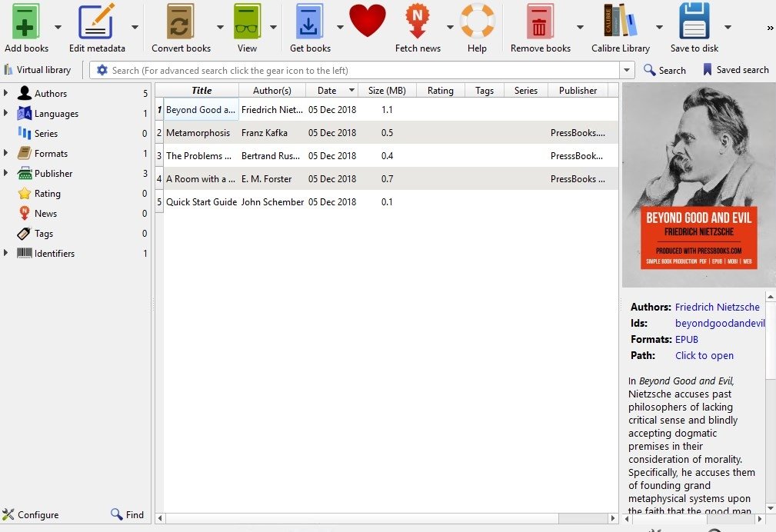The height and width of the screenshot is (532, 776).
Task: Sort books by Rating column
Action: (x=441, y=91)
